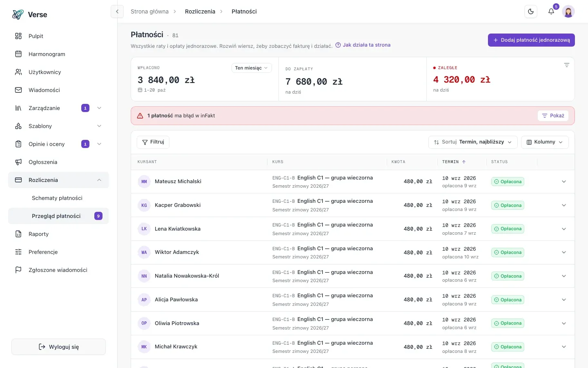Screen dimensions: 588x368
Task: Click the filter lines icon in Zaległe card
Action: (566, 65)
